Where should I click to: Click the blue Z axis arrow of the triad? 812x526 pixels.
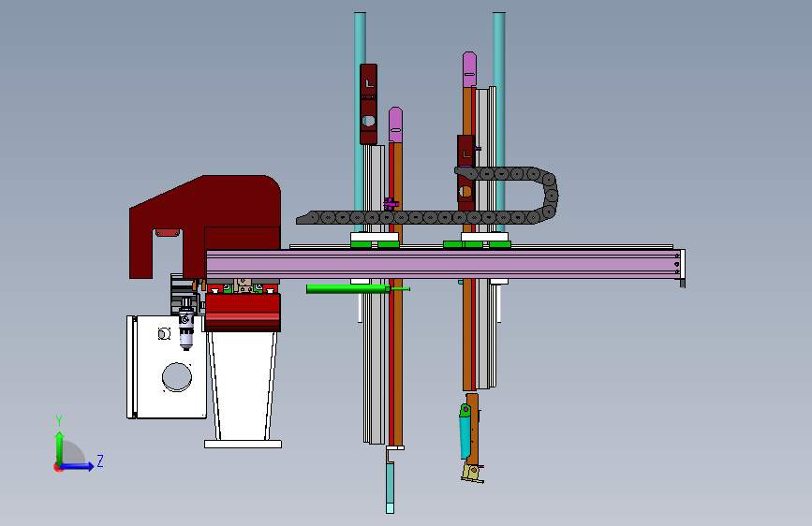tap(78, 466)
